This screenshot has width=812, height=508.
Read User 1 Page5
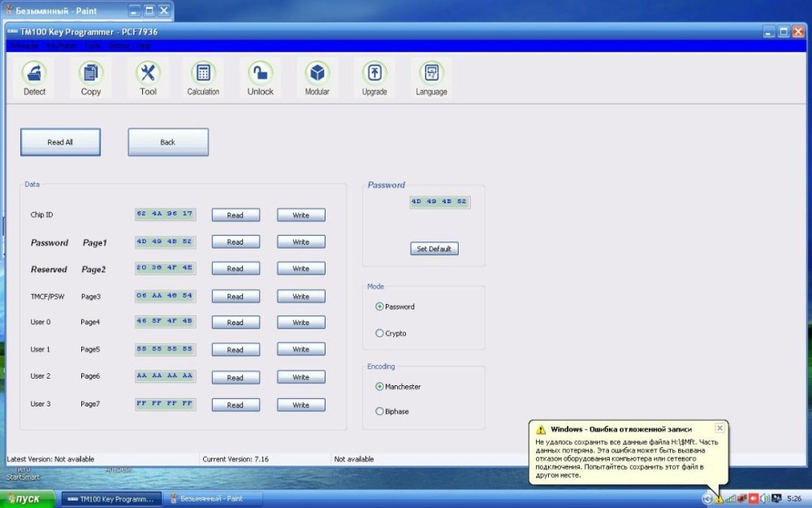click(x=235, y=350)
